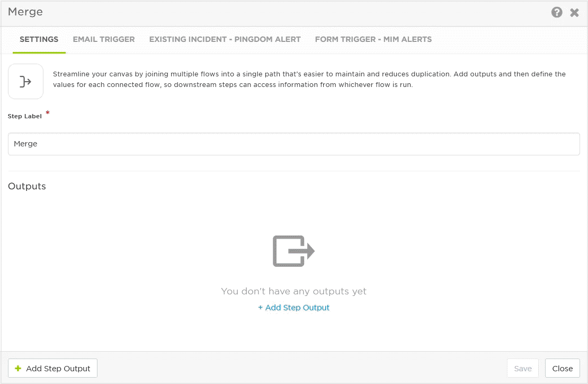Screen dimensions: 588x384
Task: Click the Add Step Output footer button
Action: [52, 368]
